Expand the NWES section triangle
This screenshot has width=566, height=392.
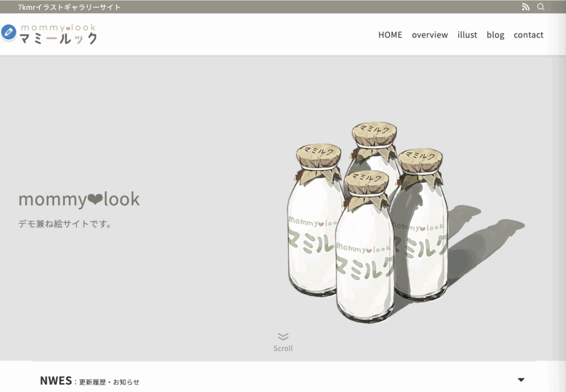[x=521, y=380]
